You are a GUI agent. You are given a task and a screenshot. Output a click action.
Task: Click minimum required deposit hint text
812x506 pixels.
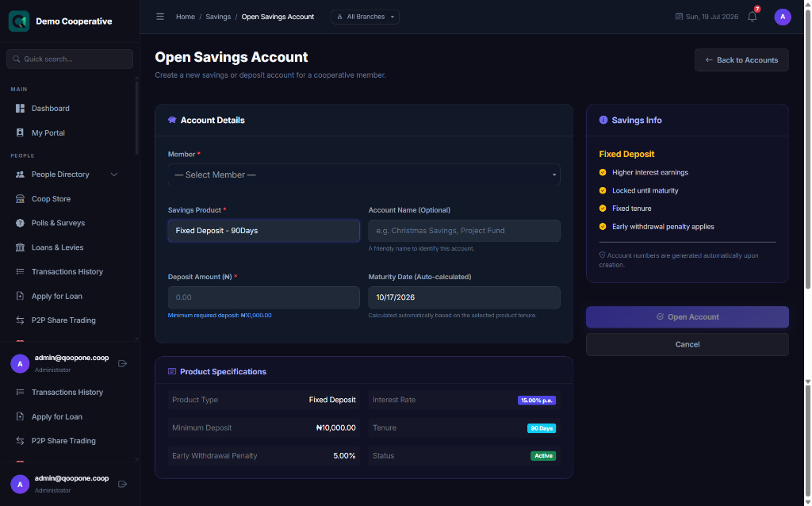(x=220, y=315)
